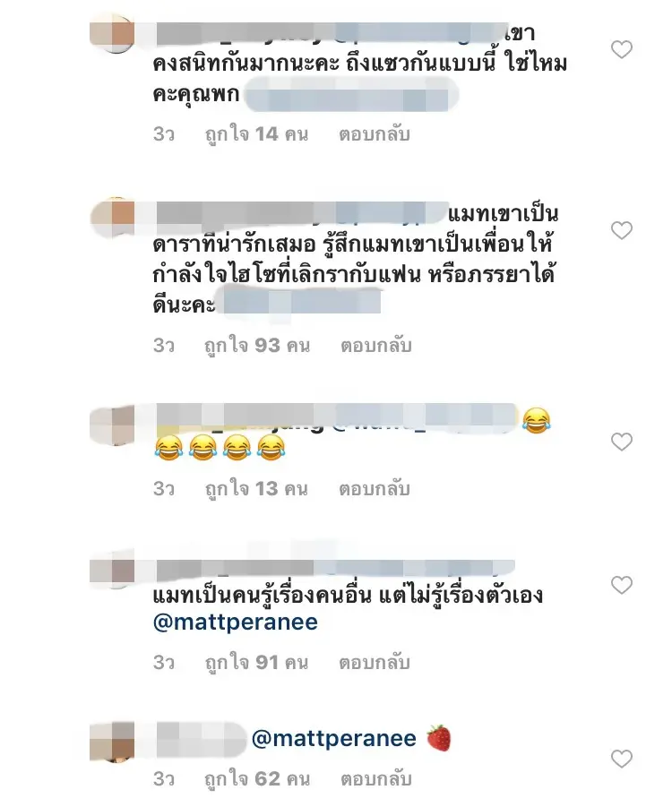The height and width of the screenshot is (807, 672).
Task: Reply to the comment with 14 likes
Action: pos(375,134)
